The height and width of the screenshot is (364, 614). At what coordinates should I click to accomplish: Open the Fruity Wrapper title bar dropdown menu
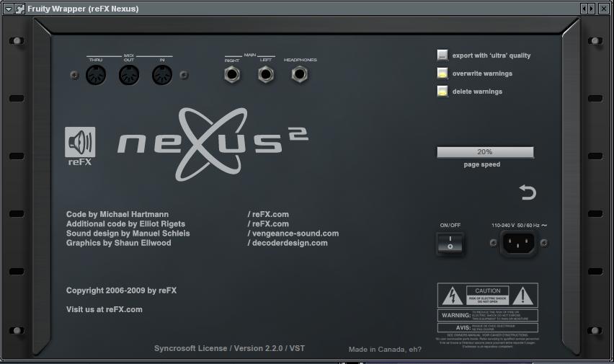(8, 9)
